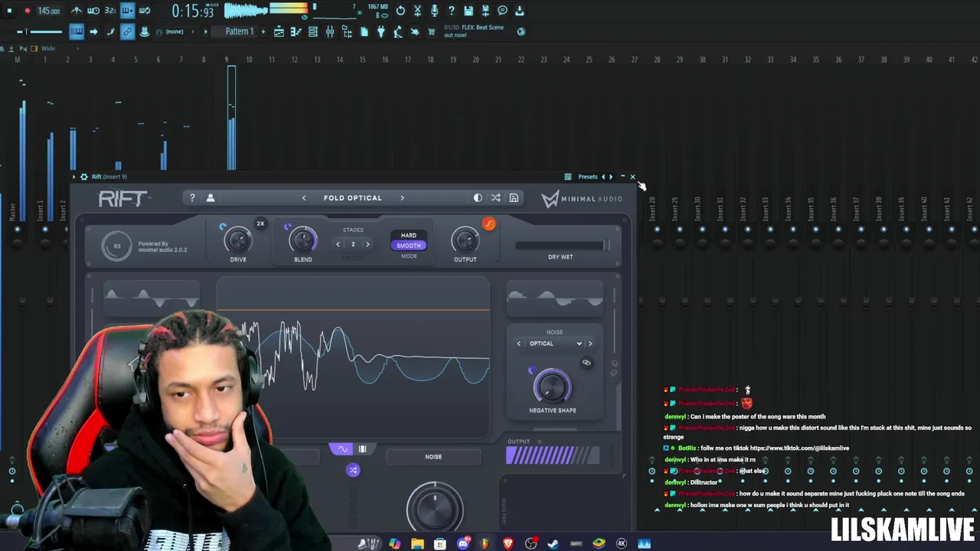The height and width of the screenshot is (551, 980).
Task: Select HARD mode
Action: click(x=409, y=236)
